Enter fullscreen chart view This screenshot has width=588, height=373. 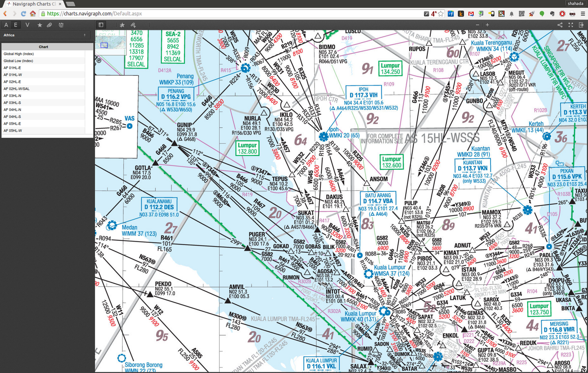tap(571, 25)
